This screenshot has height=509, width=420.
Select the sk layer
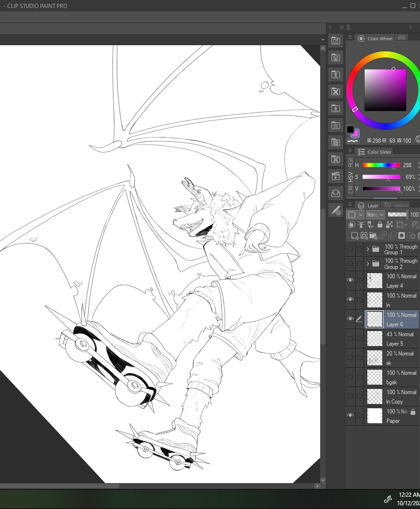(x=400, y=357)
